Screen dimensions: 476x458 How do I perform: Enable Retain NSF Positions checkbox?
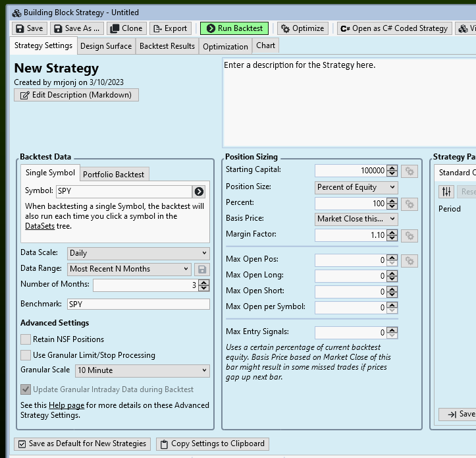[x=26, y=339]
